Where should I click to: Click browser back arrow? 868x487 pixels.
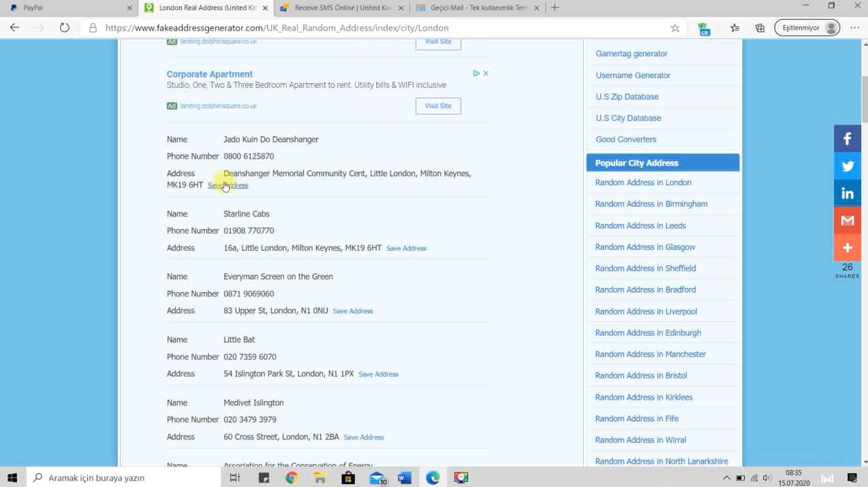(x=15, y=28)
